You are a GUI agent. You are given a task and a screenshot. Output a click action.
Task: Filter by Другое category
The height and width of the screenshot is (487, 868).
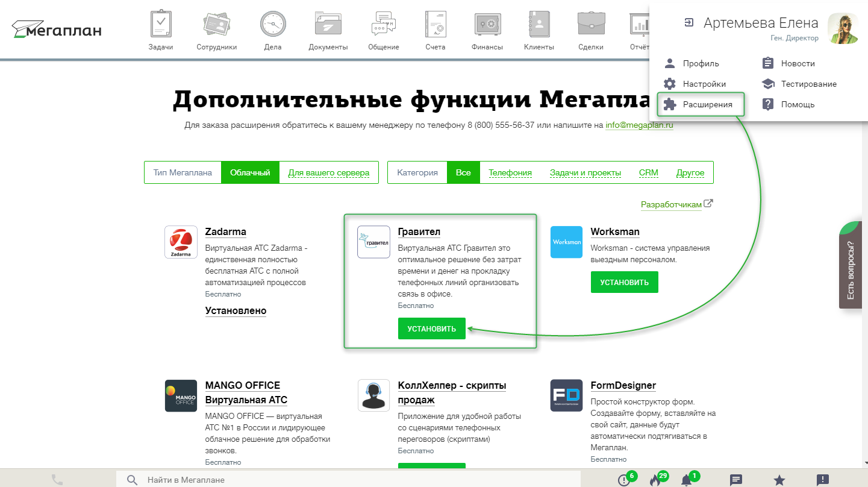tap(690, 172)
